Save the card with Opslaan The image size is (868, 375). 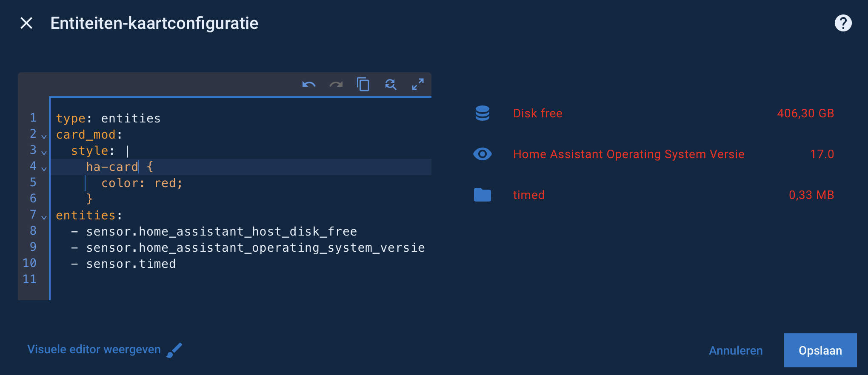[x=820, y=350]
